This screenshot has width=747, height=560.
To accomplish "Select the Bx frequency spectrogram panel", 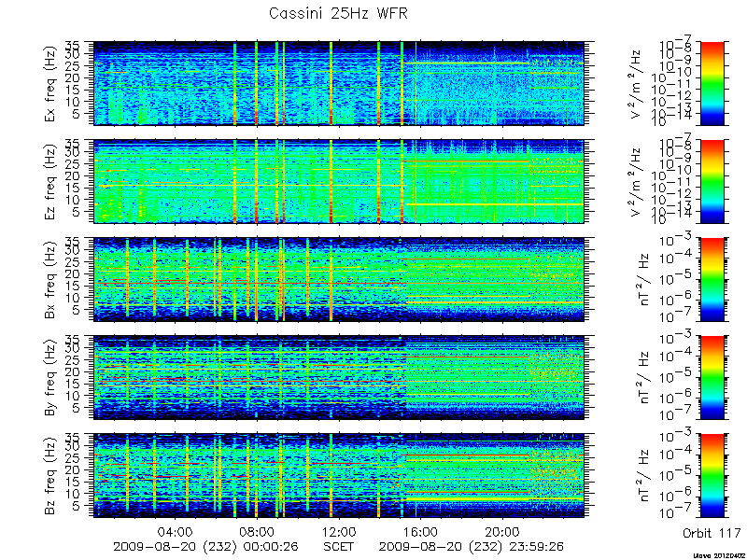I will 339,279.
